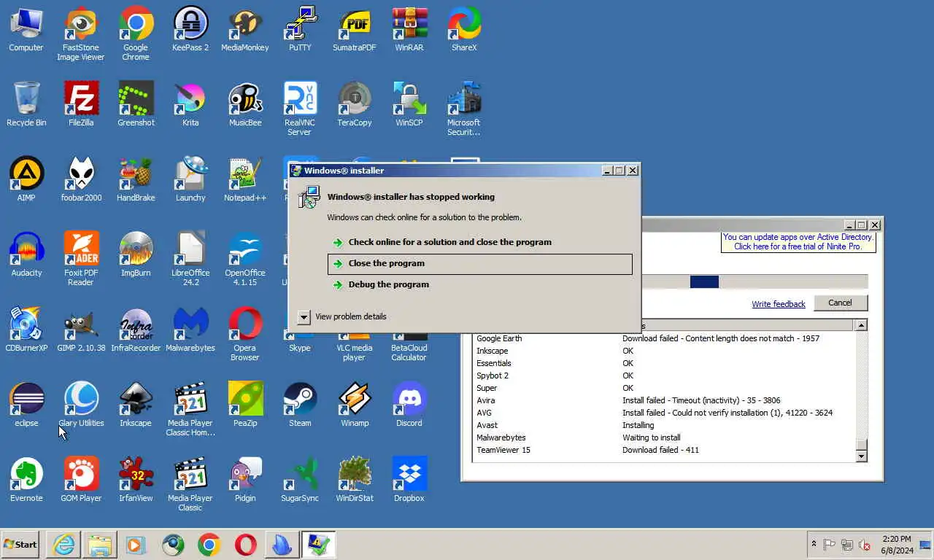
Task: Open the Write feedback link
Action: pyautogui.click(x=779, y=304)
